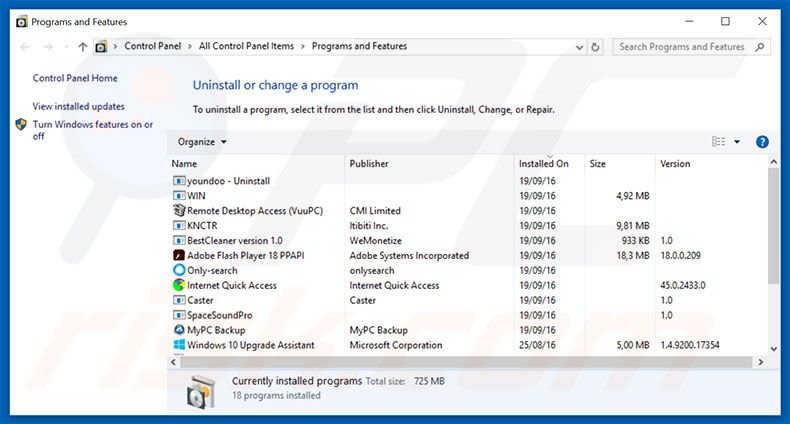Click the SpaceSoundPro program icon

coord(179,315)
